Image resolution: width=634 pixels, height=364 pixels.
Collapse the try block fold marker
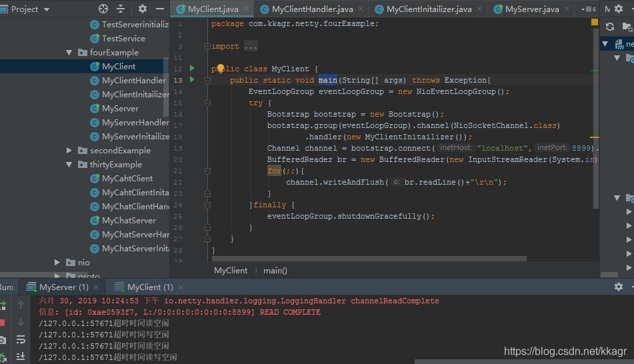(207, 103)
